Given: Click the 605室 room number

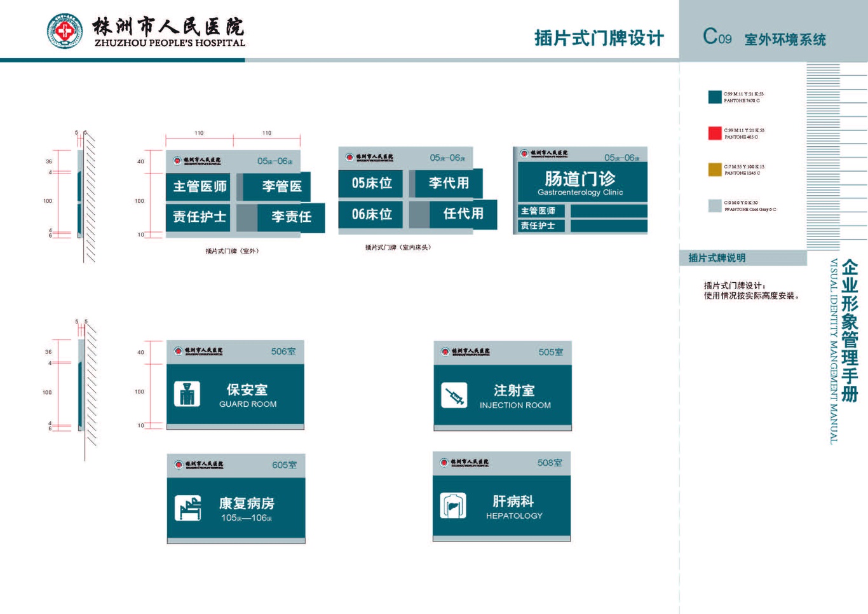Looking at the screenshot, I should click(x=285, y=465).
